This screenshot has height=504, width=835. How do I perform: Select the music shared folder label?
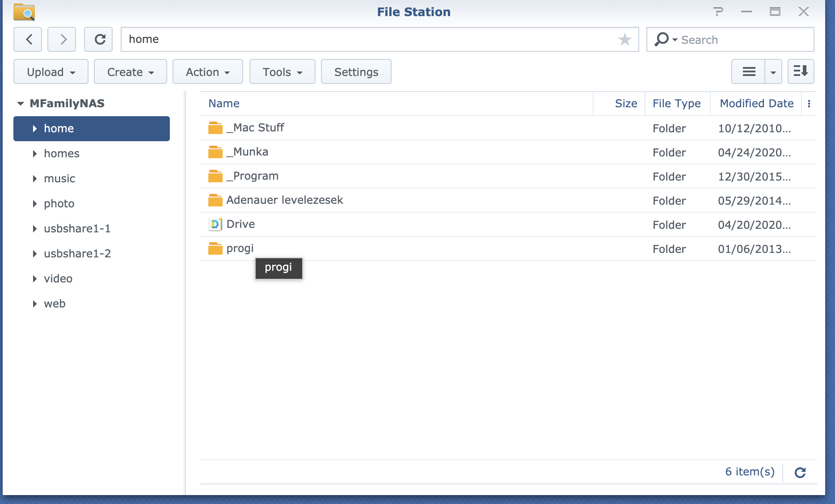coord(59,179)
